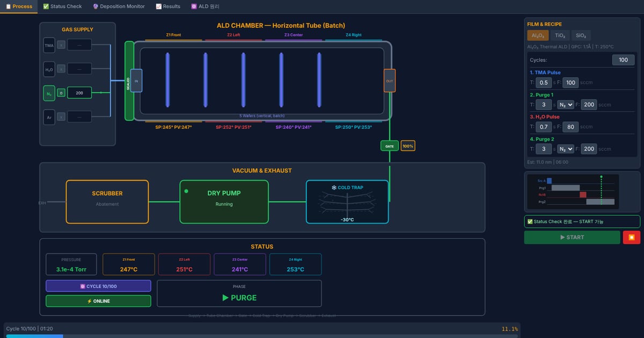The image size is (644, 338).
Task: Click the TMA Pulse time field
Action: point(544,83)
